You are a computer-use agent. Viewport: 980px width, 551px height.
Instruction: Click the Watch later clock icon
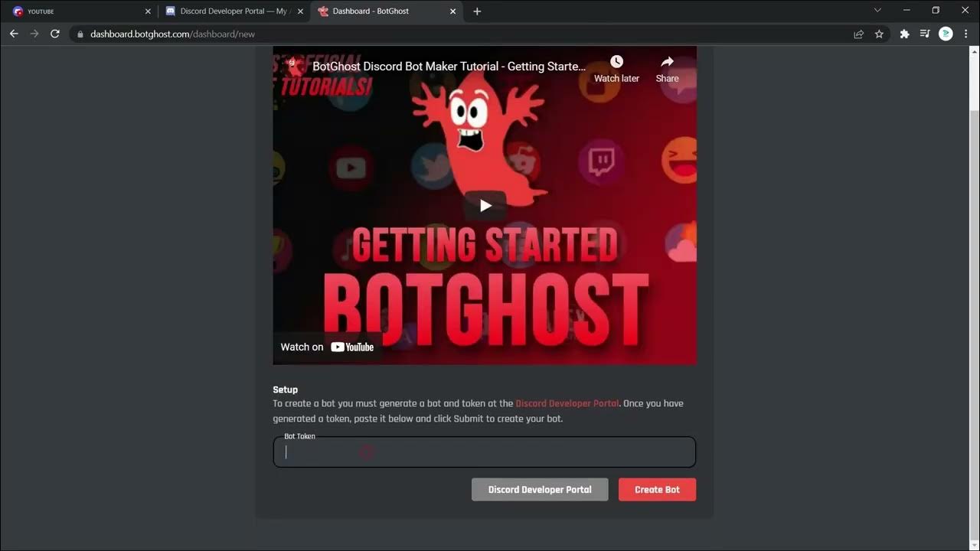pyautogui.click(x=616, y=62)
